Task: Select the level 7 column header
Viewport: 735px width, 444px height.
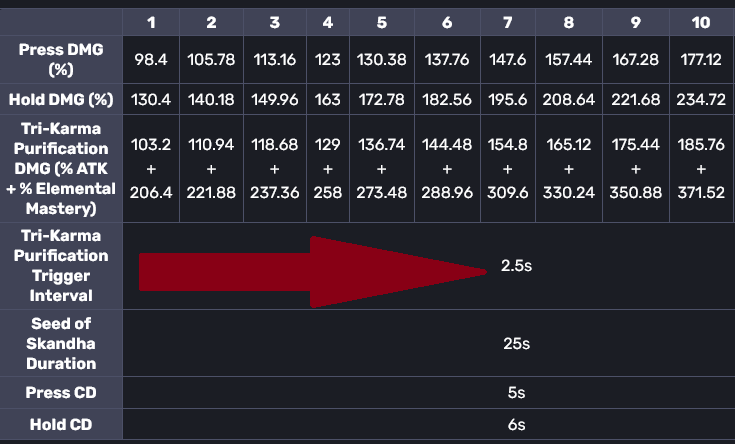Action: point(508,22)
